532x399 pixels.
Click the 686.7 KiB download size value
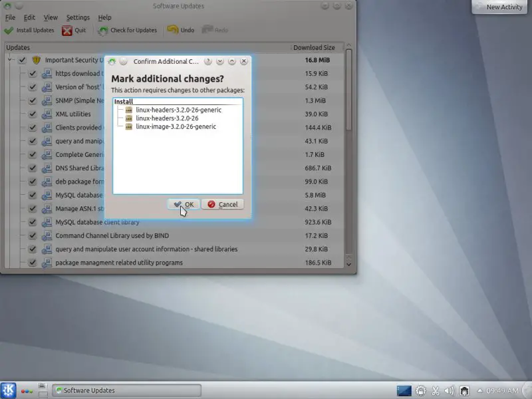pos(318,168)
